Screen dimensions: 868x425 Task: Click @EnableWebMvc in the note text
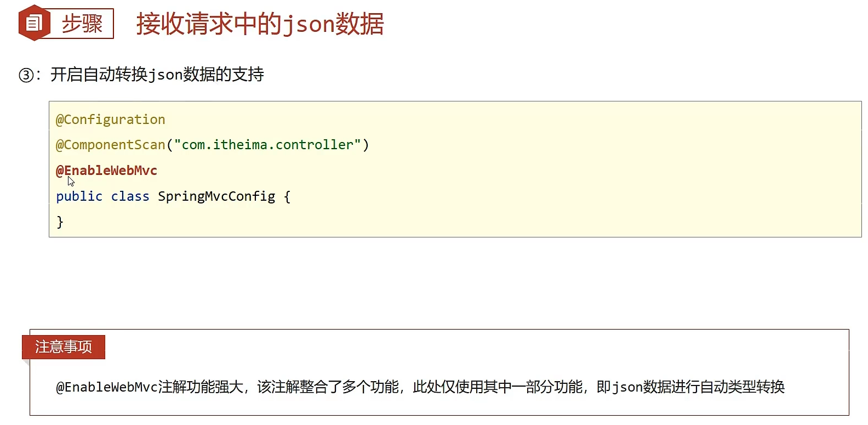point(107,387)
